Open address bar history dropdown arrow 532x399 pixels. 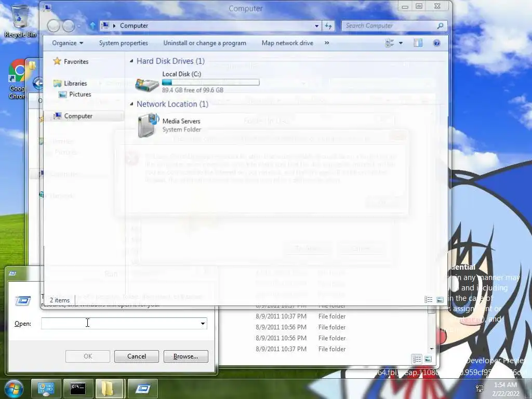(x=316, y=26)
